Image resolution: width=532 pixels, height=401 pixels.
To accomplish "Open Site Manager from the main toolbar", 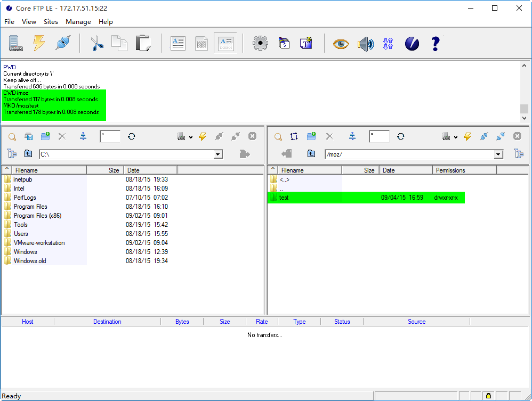I will coord(16,43).
